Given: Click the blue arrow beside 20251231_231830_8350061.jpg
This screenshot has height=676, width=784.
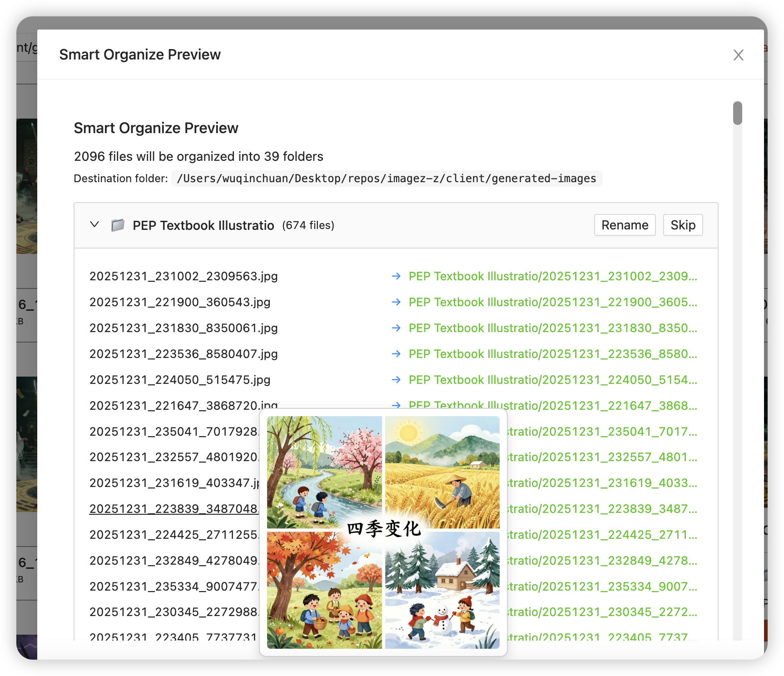Looking at the screenshot, I should pyautogui.click(x=396, y=328).
